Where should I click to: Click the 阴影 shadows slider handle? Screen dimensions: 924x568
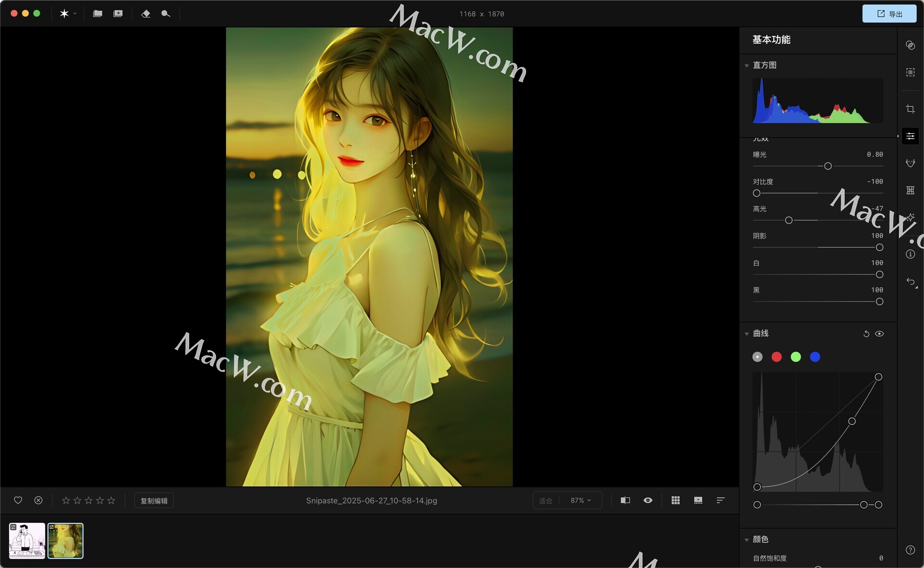[879, 247]
